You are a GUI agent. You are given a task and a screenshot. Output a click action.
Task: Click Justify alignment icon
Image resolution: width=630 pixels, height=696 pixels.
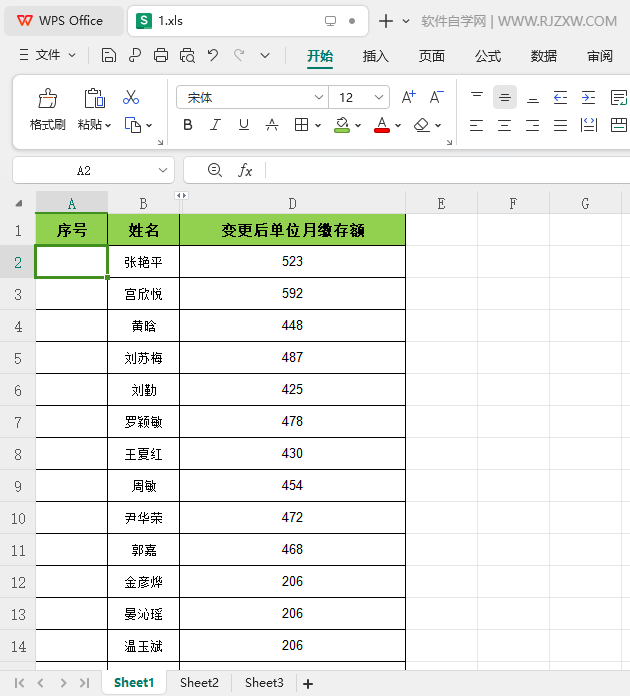560,125
